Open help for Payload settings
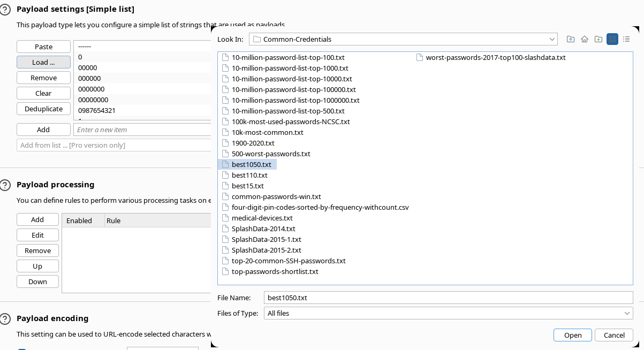This screenshot has width=644, height=350. click(x=5, y=8)
